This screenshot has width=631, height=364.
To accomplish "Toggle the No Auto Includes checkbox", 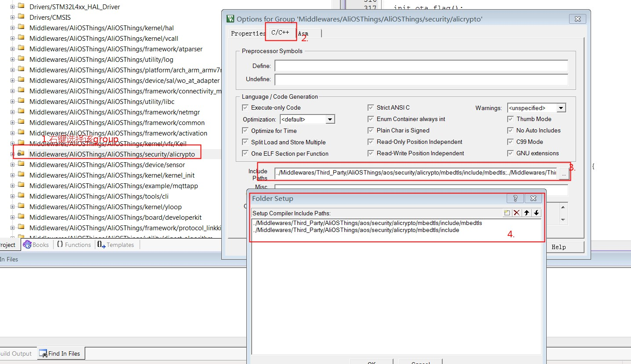I will click(510, 130).
